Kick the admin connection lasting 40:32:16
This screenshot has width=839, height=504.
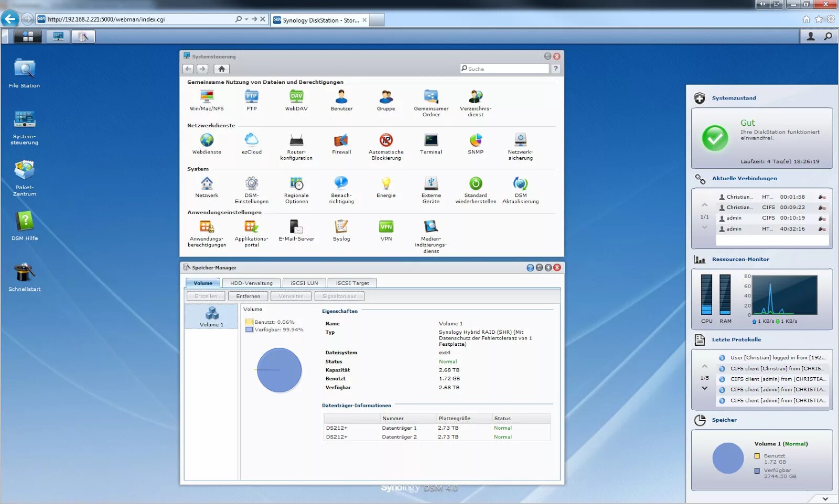822,229
